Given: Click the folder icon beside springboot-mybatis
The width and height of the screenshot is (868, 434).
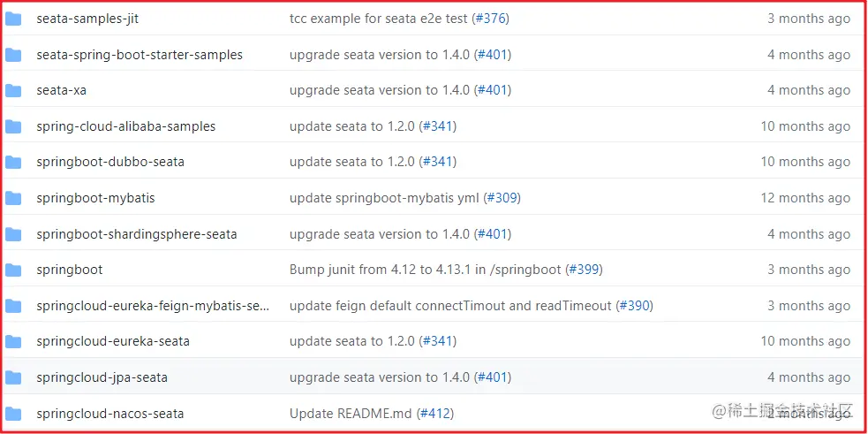Looking at the screenshot, I should tap(13, 198).
